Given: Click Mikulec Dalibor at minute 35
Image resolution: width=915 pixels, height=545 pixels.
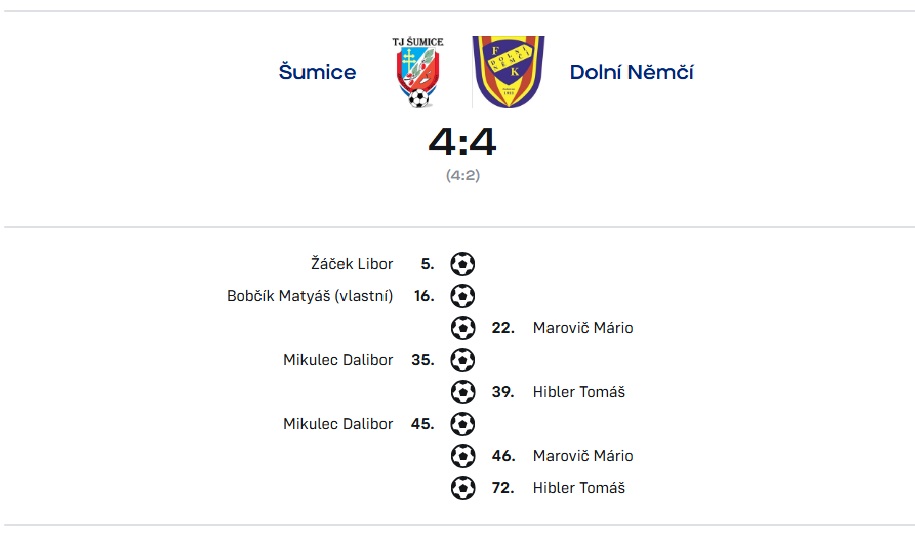Looking at the screenshot, I should (338, 360).
